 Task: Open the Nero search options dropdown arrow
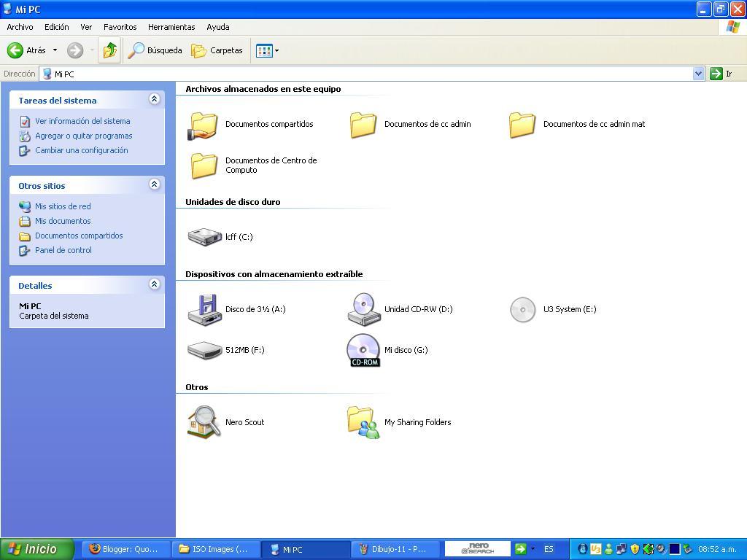[533, 549]
